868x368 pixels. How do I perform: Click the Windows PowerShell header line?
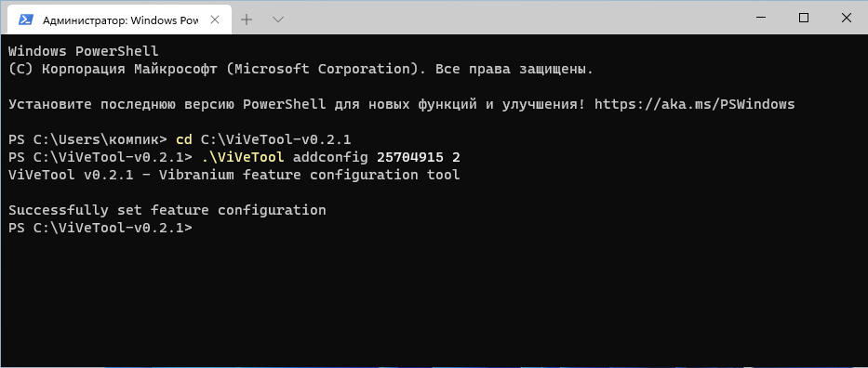[83, 51]
